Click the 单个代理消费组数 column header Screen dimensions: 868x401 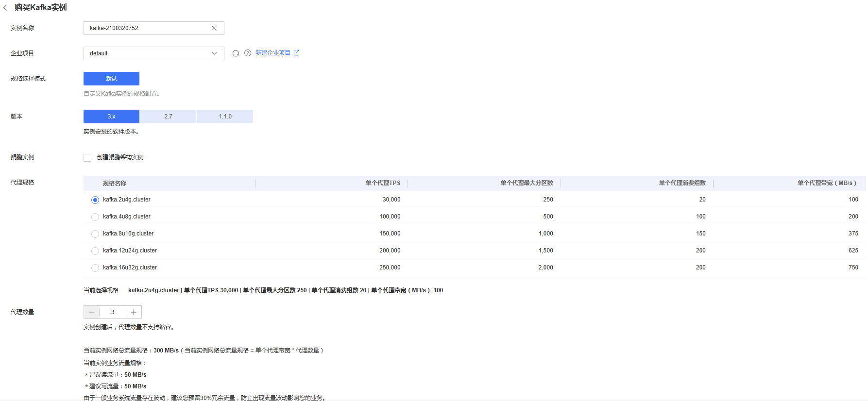pyautogui.click(x=682, y=183)
